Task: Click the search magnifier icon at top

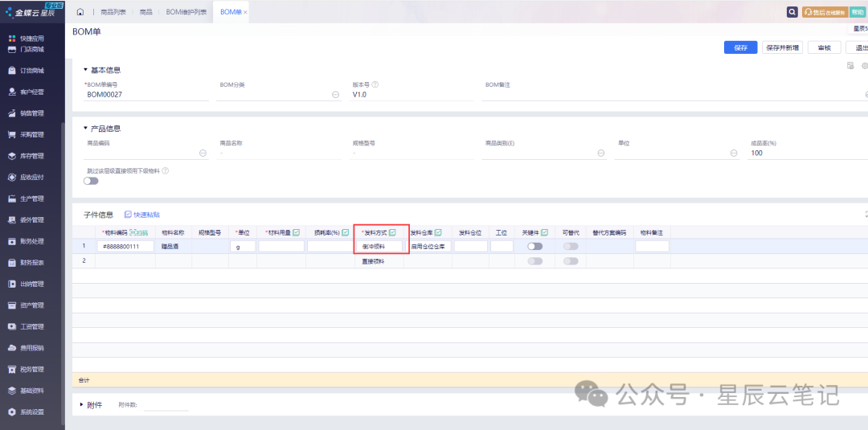Action: (x=792, y=12)
